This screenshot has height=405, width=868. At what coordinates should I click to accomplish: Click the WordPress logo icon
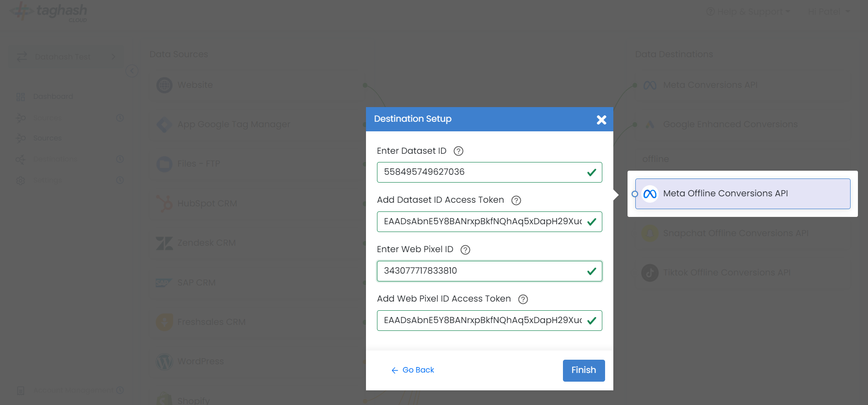point(164,362)
